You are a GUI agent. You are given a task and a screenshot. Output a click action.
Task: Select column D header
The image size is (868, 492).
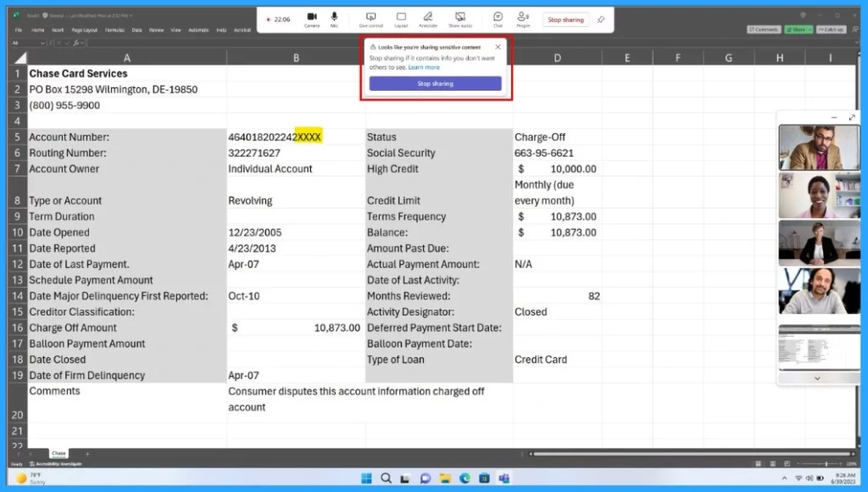pos(557,58)
